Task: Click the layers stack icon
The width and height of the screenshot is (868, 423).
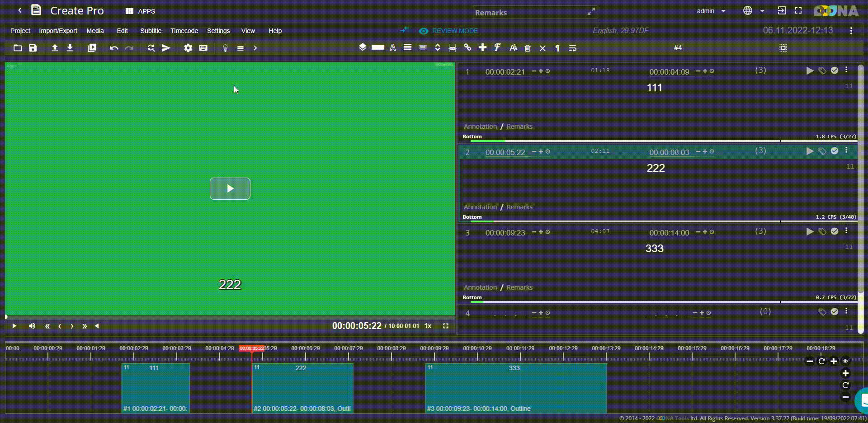Action: [363, 47]
